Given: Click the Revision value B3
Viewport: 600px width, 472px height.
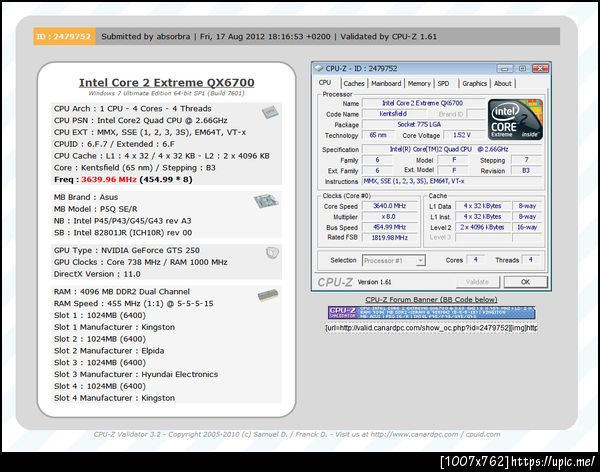Looking at the screenshot, I should click(526, 171).
